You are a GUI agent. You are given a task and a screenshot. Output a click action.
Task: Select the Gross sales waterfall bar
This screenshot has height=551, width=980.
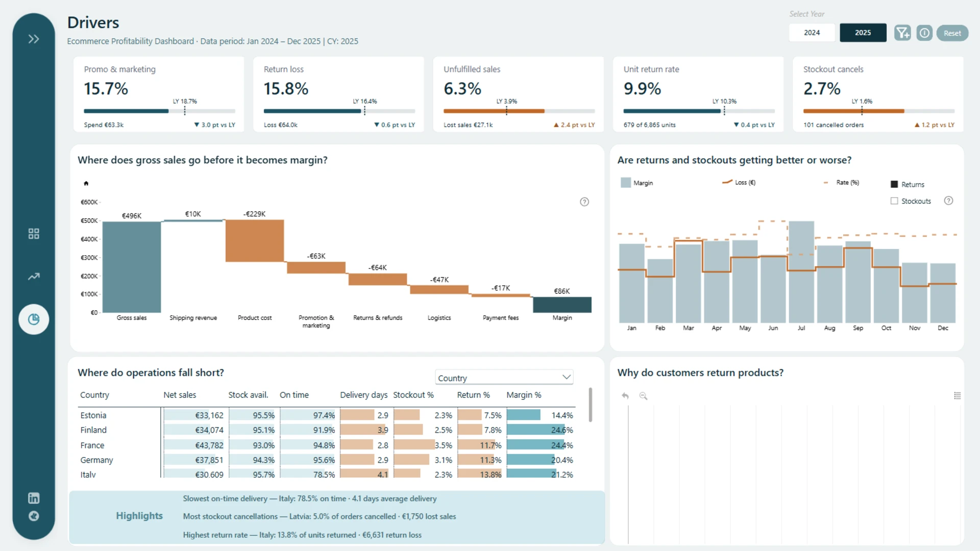point(132,267)
